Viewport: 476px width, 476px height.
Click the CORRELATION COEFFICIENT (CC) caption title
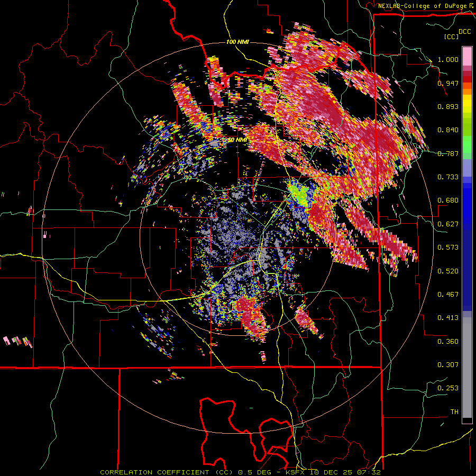click(167, 472)
